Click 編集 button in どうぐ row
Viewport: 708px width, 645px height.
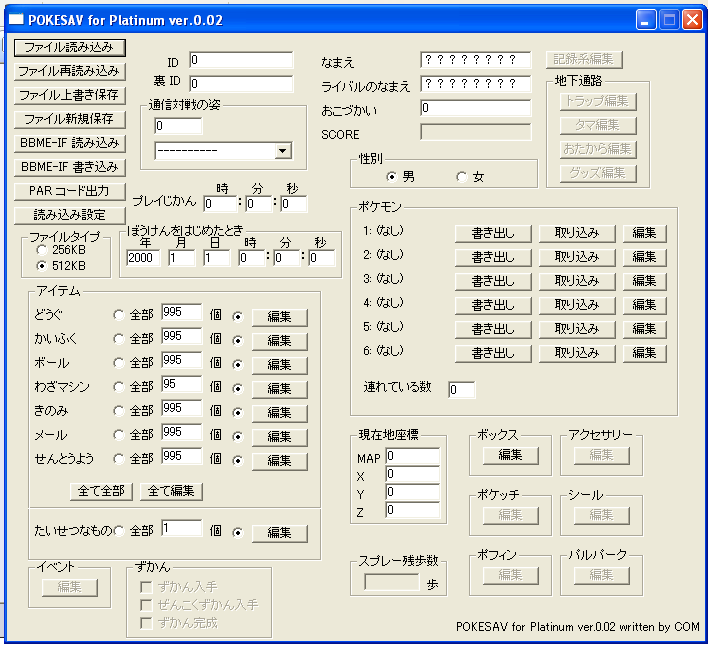(x=279, y=317)
